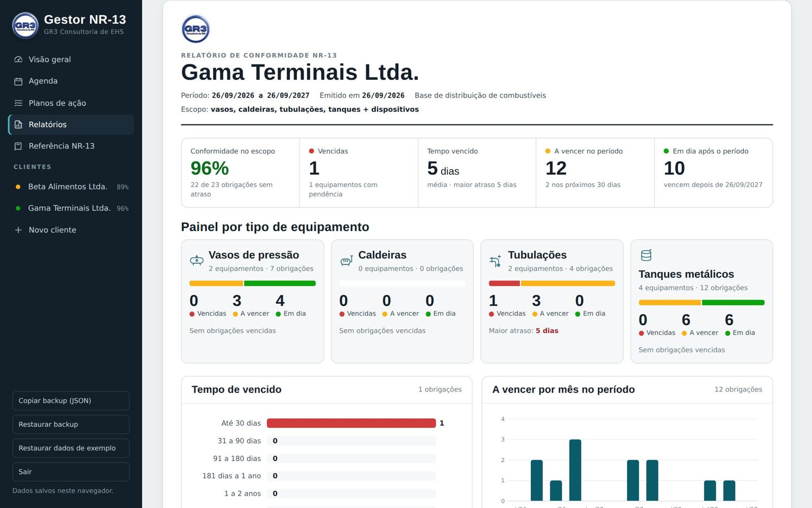Click the '31 a 90 dias' row label

[239, 441]
